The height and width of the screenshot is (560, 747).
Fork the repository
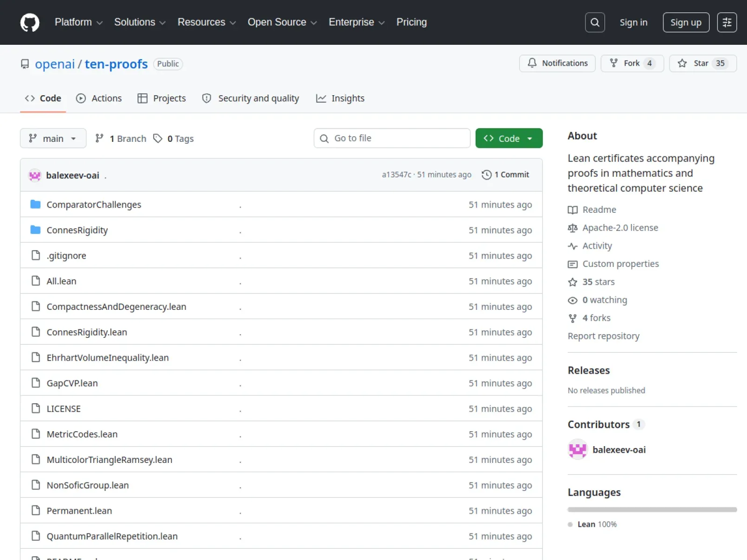click(x=632, y=63)
